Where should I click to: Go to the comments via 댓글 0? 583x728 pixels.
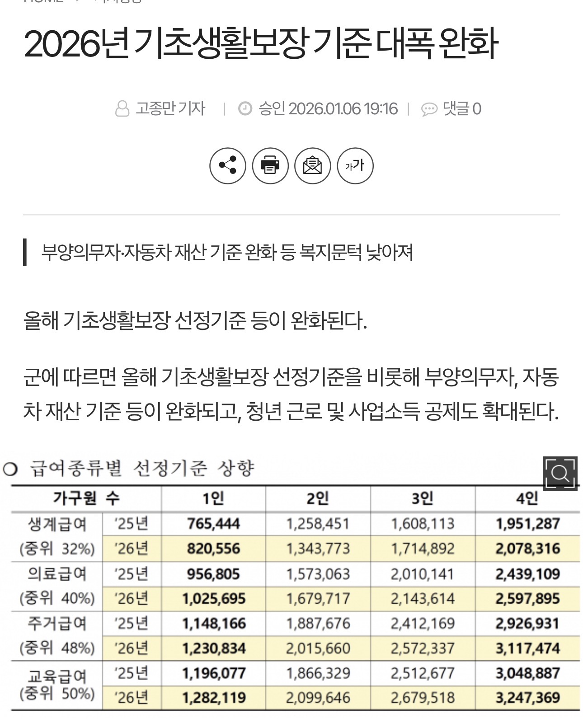tap(462, 109)
